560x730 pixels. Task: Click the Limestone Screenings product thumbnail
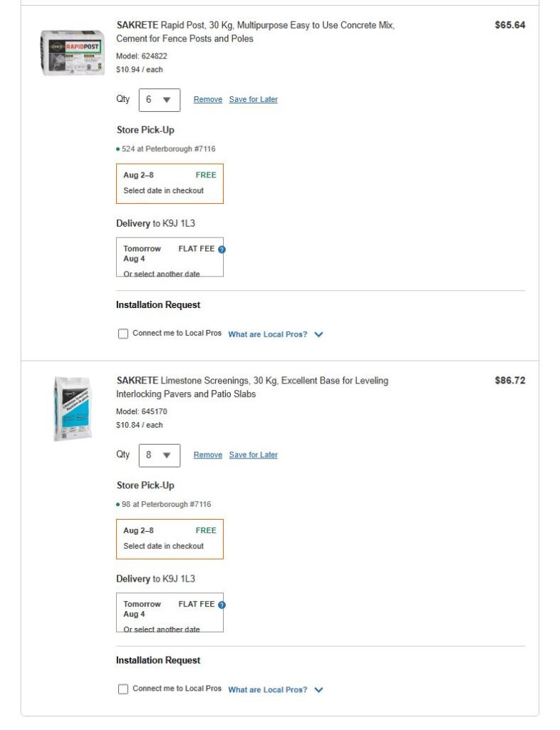point(72,408)
